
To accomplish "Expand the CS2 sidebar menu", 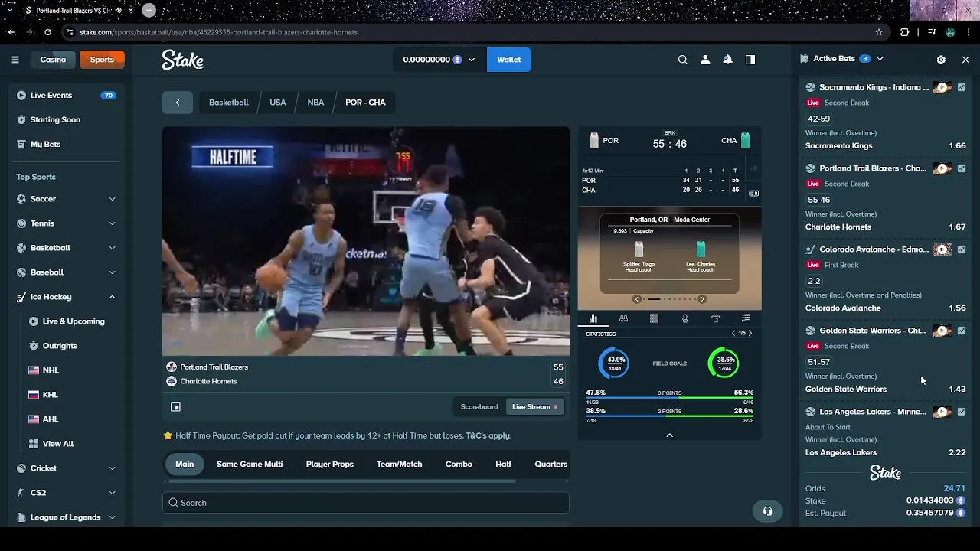I will (x=112, y=493).
